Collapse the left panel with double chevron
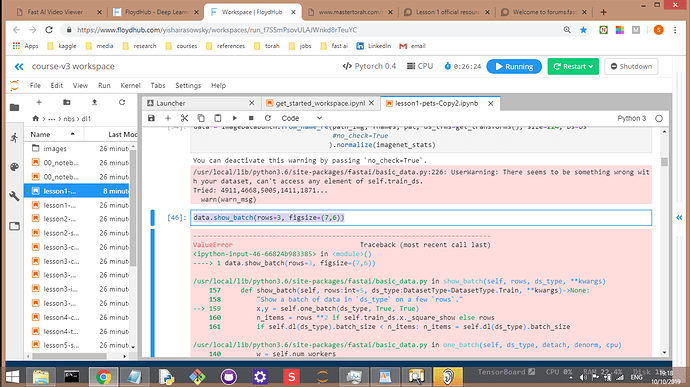Image resolution: width=690 pixels, height=387 pixels. [x=19, y=66]
